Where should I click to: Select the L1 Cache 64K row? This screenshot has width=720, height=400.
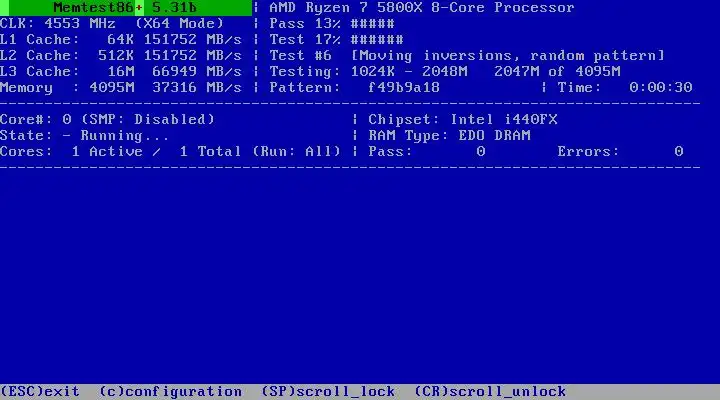click(x=121, y=39)
